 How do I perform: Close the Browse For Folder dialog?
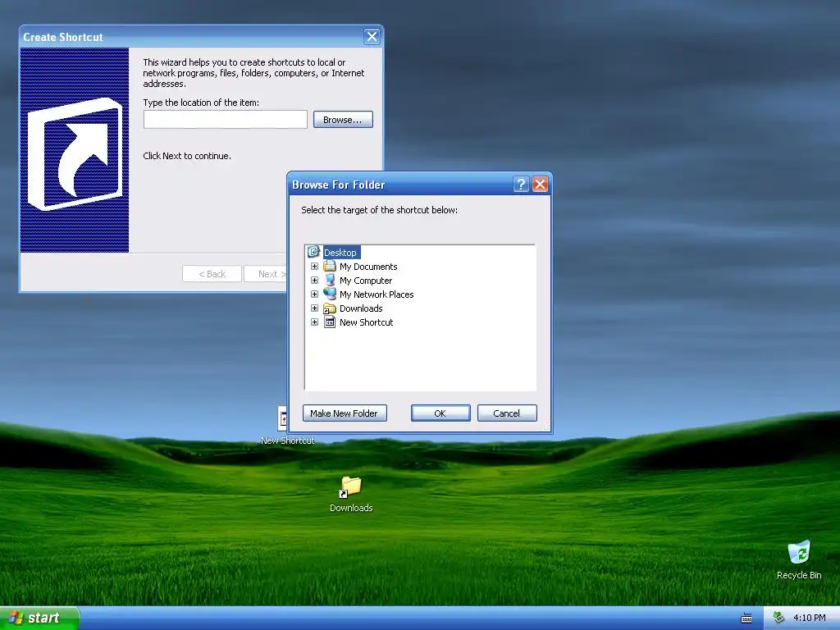point(540,185)
